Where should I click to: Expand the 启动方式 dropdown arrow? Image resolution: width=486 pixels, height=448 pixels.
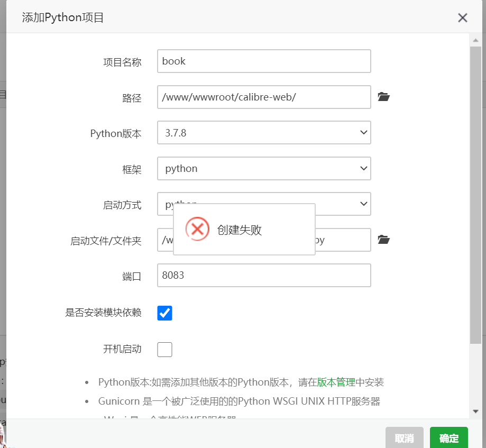pyautogui.click(x=363, y=204)
